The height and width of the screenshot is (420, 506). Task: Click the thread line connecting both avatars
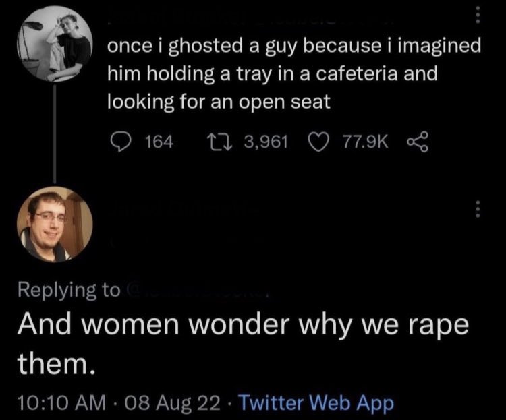click(53, 133)
